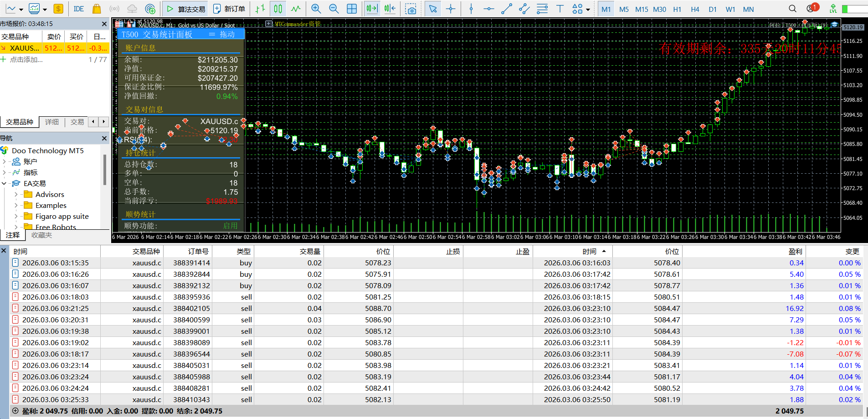Switch to the 收藏夹 tab in navigator
Image resolution: width=868 pixels, height=419 pixels.
(x=41, y=235)
